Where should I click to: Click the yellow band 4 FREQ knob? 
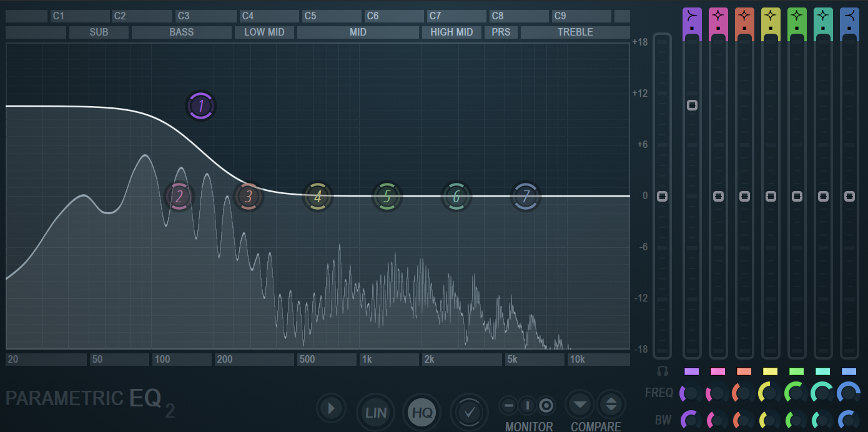tap(770, 393)
